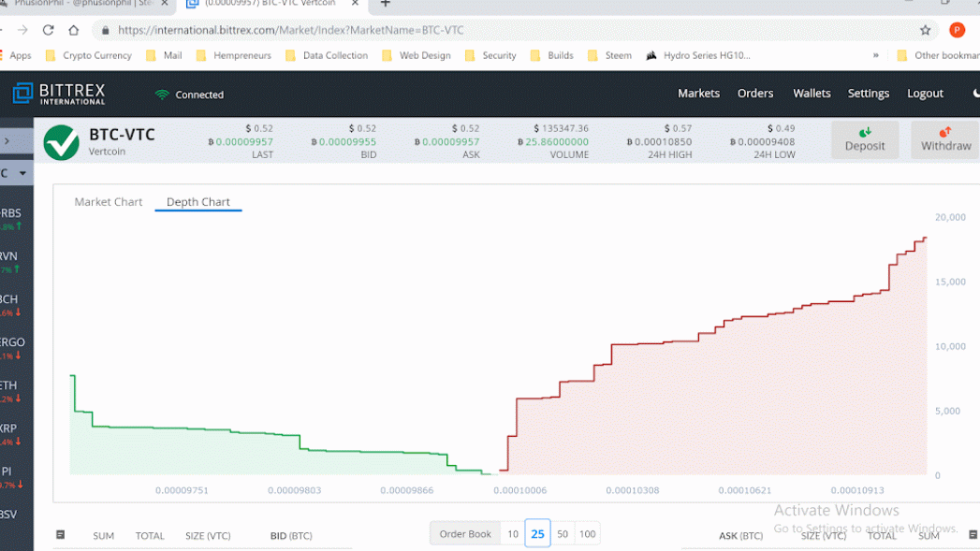This screenshot has width=980, height=551.
Task: Set order book depth to 25
Action: tap(537, 534)
